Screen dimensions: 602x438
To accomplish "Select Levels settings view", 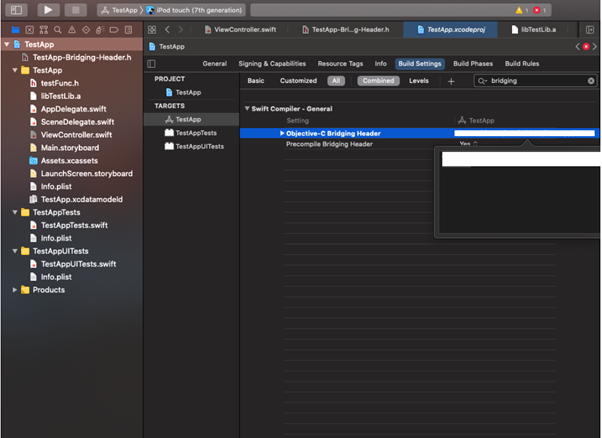I will point(418,81).
